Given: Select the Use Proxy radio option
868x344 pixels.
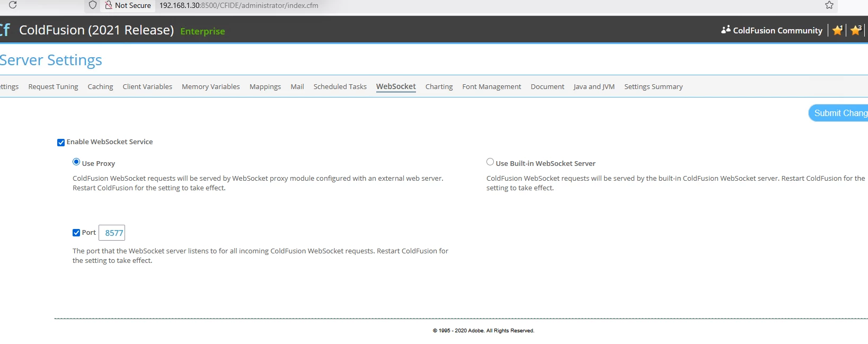Looking at the screenshot, I should pyautogui.click(x=76, y=162).
